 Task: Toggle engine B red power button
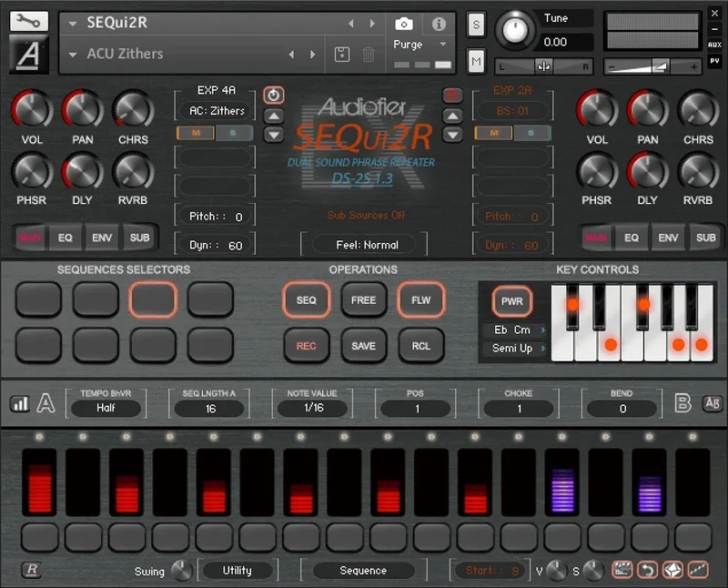point(452,96)
